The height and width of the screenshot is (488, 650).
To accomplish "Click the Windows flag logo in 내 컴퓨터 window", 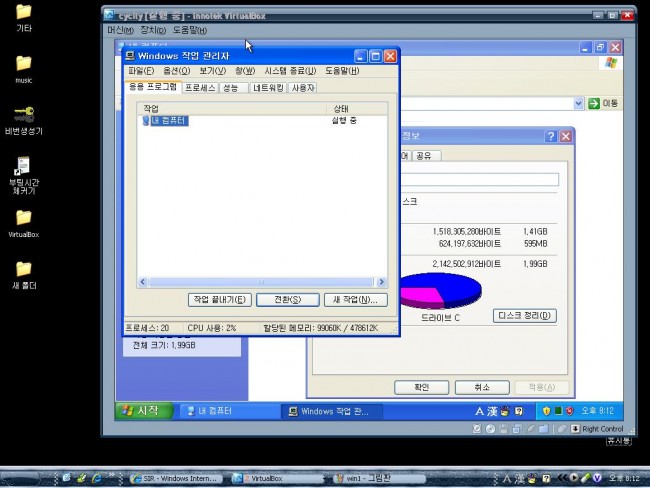I will [611, 63].
